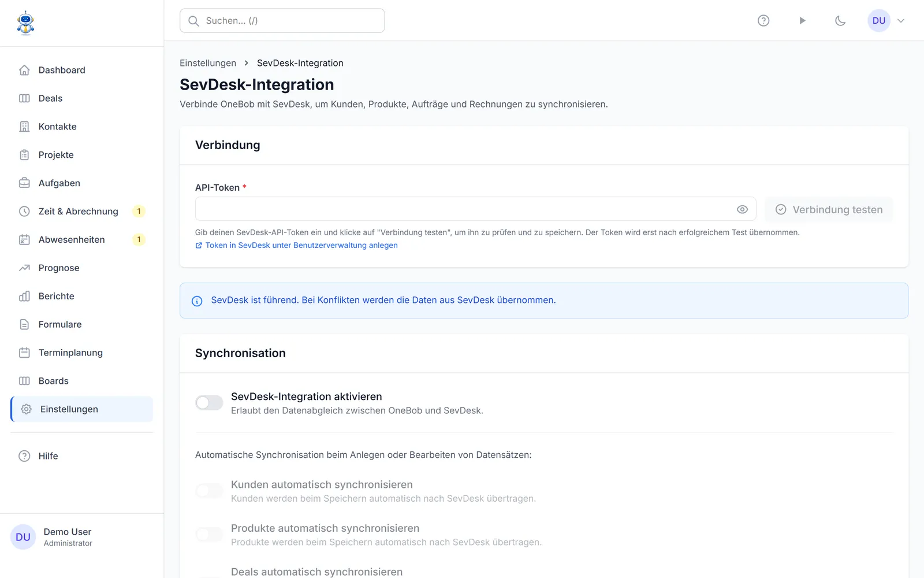This screenshot has height=578, width=924.
Task: Click the SevDesk-Integration breadcrumb item
Action: 300,63
